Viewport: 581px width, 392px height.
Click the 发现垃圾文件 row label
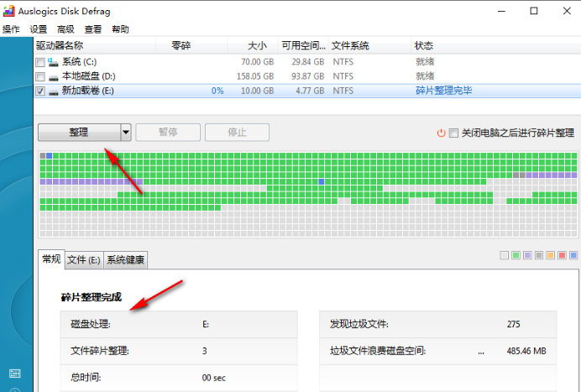(x=359, y=324)
